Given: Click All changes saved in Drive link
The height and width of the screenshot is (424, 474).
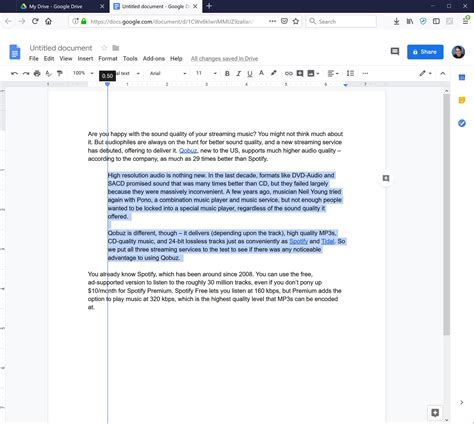Looking at the screenshot, I should 224,59.
